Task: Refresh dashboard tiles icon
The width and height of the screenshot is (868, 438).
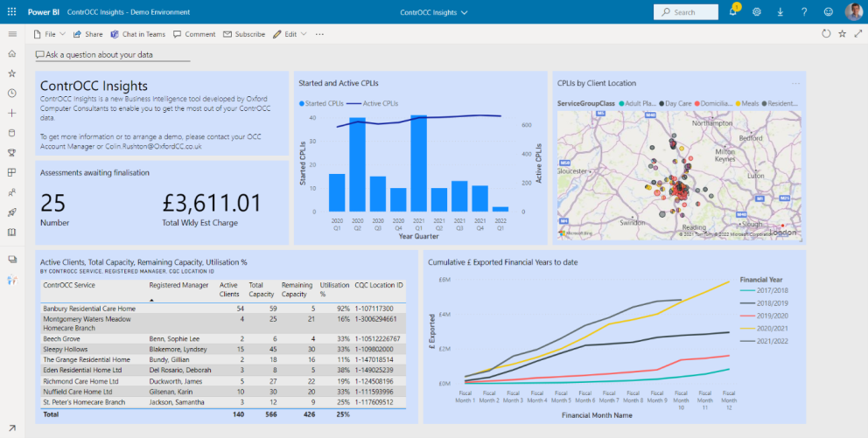Action: pyautogui.click(x=826, y=34)
